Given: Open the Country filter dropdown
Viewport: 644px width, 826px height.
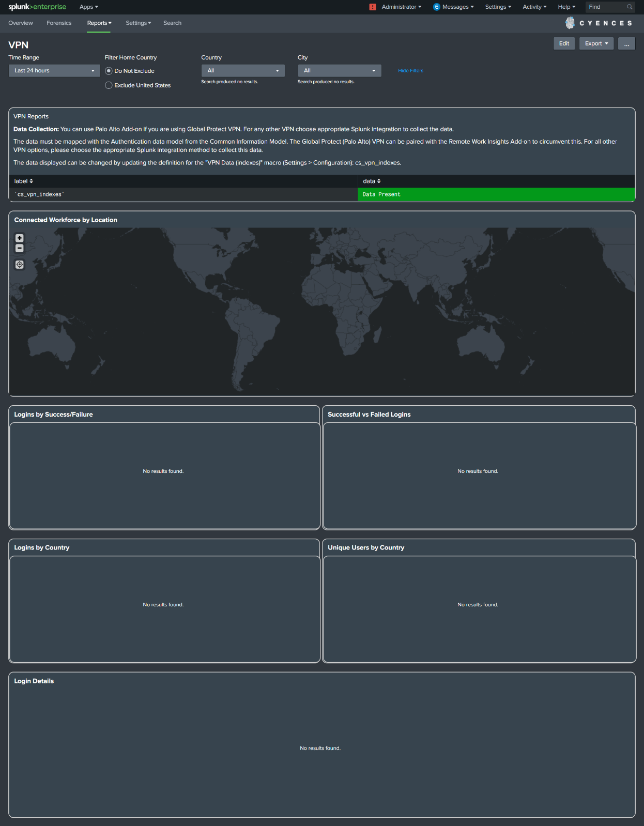Looking at the screenshot, I should [x=243, y=71].
